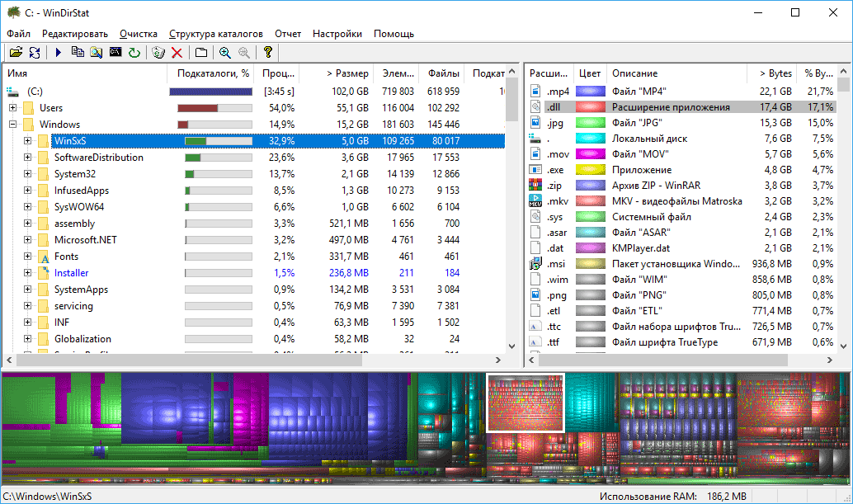Expand the Users folder tree node

coord(12,108)
